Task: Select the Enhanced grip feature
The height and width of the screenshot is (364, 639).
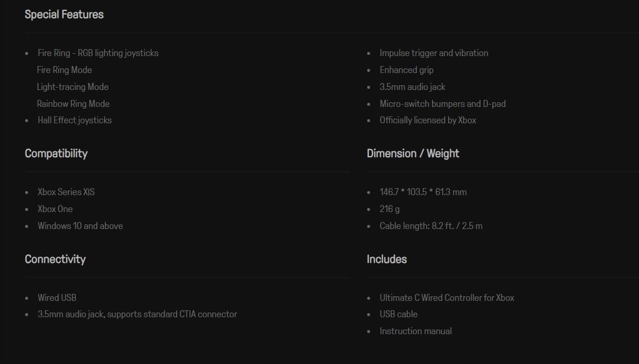Action: (x=406, y=70)
